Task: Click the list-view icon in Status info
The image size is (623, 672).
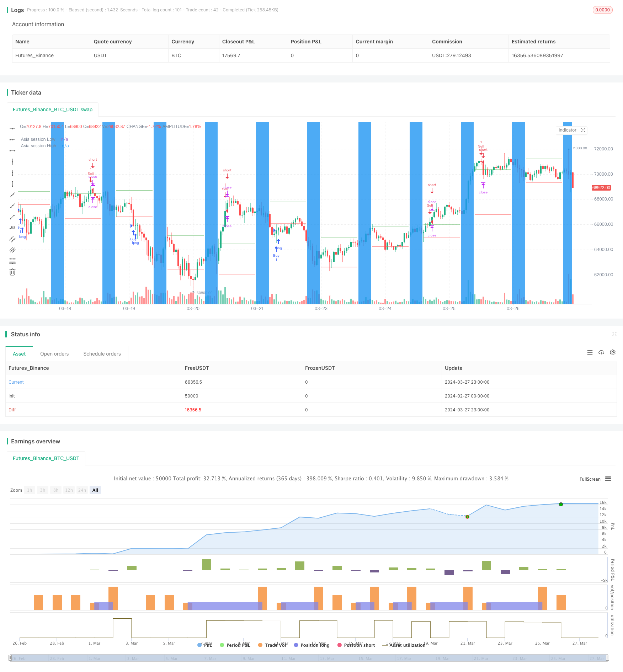Action: coord(590,352)
